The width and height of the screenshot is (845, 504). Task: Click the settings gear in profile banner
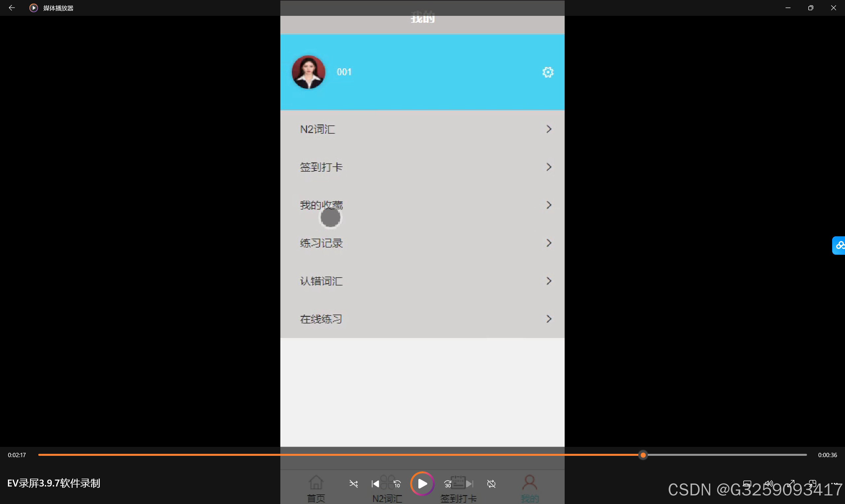coord(548,72)
